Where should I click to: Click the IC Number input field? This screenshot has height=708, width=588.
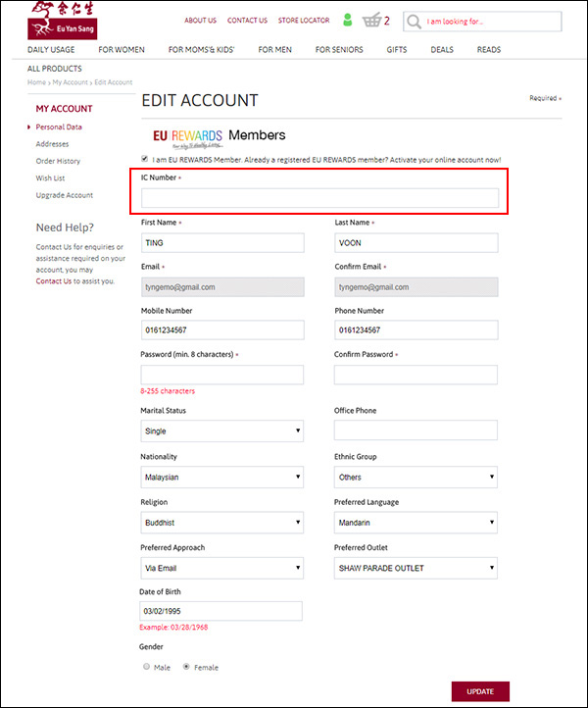coord(319,198)
